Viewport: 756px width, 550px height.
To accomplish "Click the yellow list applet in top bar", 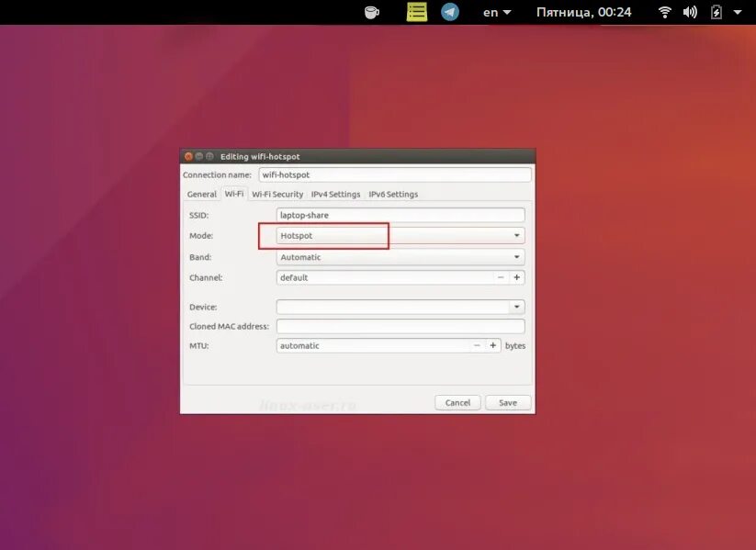I will point(416,11).
